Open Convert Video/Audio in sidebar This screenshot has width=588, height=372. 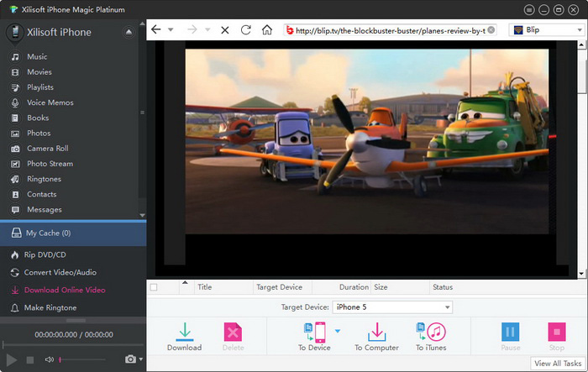point(60,272)
